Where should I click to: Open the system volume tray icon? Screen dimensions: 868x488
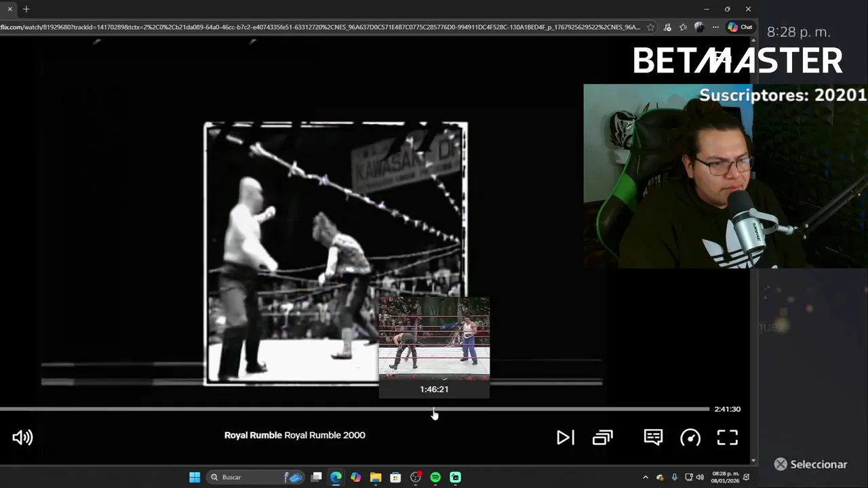[x=700, y=477]
